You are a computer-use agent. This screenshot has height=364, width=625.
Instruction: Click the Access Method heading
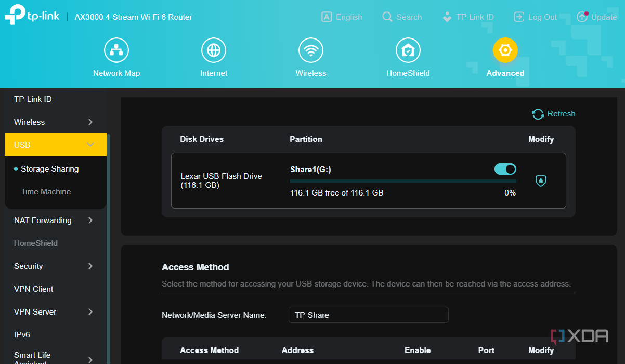coord(196,267)
